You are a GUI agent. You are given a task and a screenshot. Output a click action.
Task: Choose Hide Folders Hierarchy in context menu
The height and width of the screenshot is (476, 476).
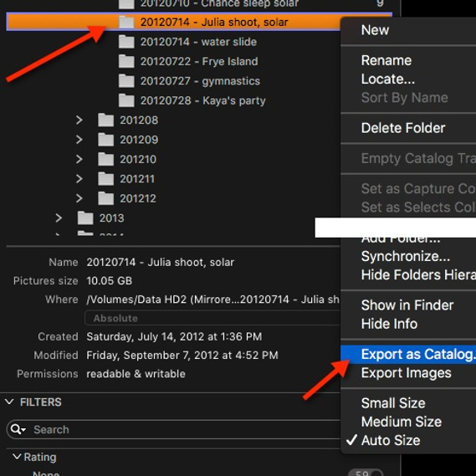(418, 274)
